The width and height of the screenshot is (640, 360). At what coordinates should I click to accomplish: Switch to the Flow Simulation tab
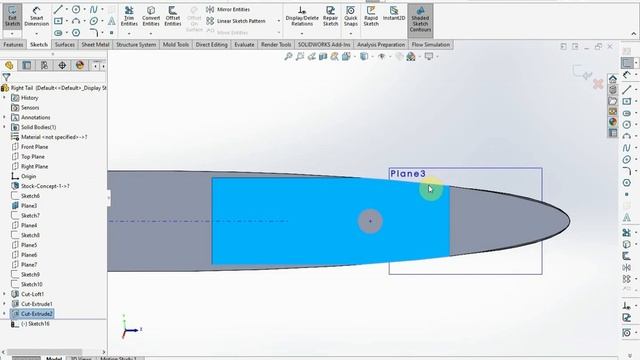(x=431, y=44)
